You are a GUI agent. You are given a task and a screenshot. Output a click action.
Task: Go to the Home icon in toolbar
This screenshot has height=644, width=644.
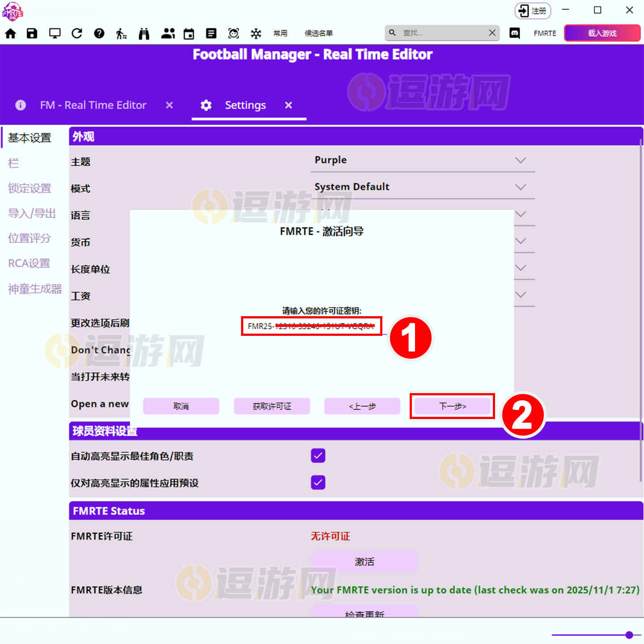tap(10, 33)
